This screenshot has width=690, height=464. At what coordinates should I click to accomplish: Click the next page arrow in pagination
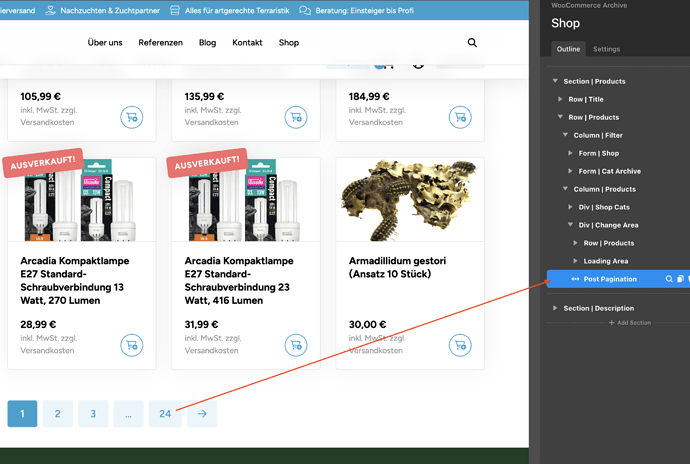(202, 414)
